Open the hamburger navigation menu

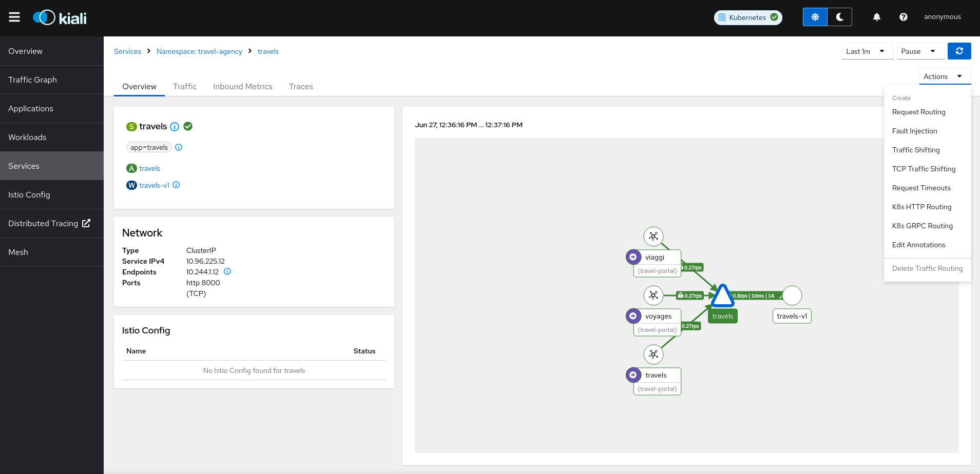pyautogui.click(x=14, y=16)
